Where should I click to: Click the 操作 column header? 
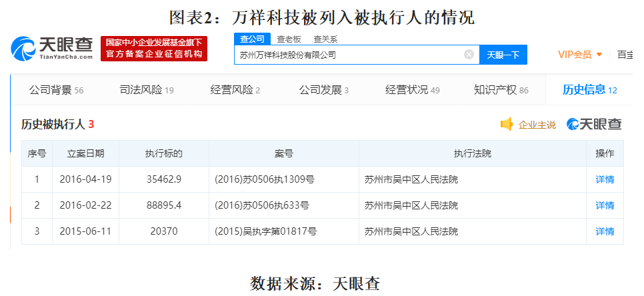click(x=605, y=153)
